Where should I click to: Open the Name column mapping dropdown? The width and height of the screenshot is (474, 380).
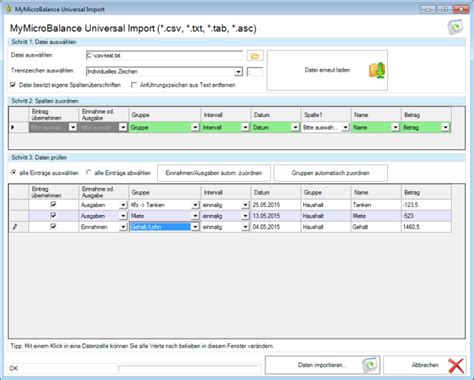pyautogui.click(x=395, y=127)
